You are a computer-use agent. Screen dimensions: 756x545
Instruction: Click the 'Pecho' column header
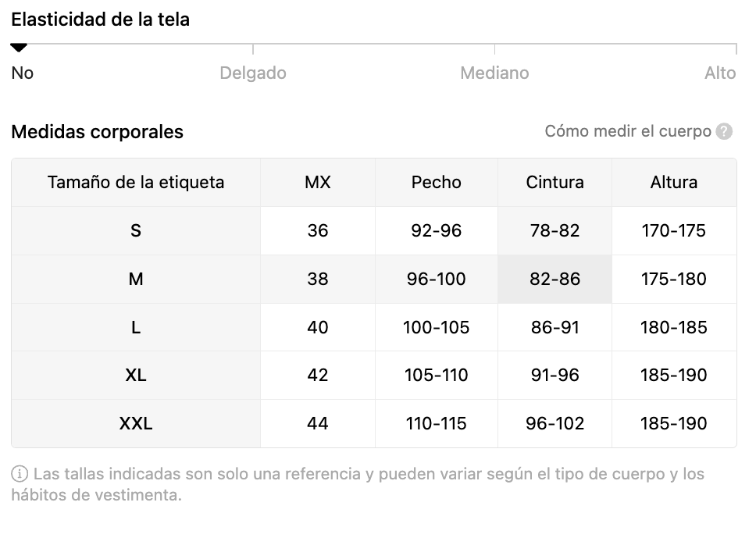[x=436, y=182]
